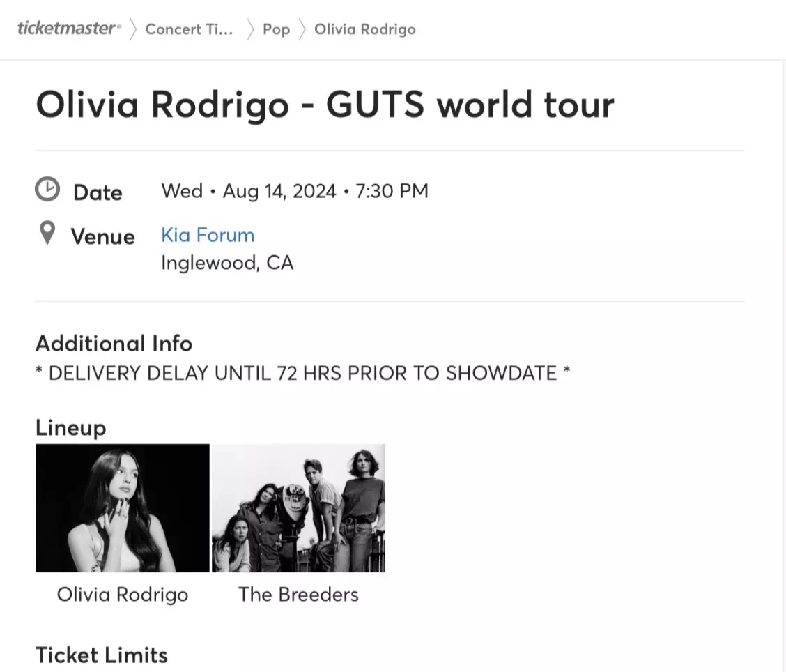
Task: Select the Olivia Rodrigo name under lineup photo
Action: click(123, 595)
